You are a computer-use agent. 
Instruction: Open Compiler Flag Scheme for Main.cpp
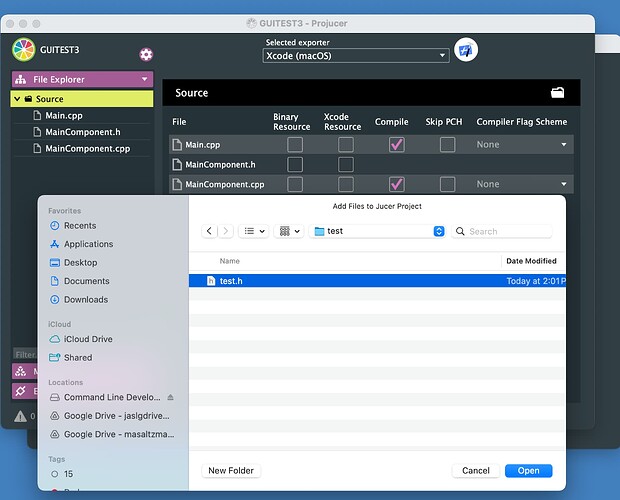tap(522, 145)
